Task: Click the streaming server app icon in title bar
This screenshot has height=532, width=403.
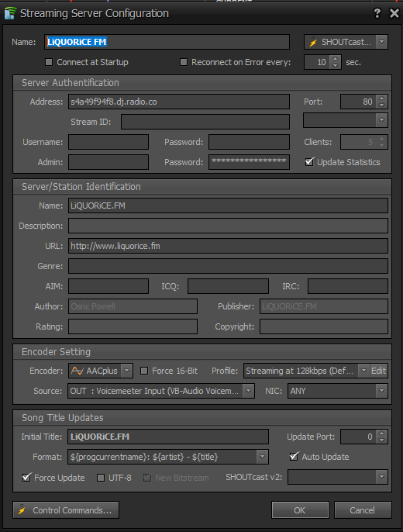Action: (x=10, y=13)
